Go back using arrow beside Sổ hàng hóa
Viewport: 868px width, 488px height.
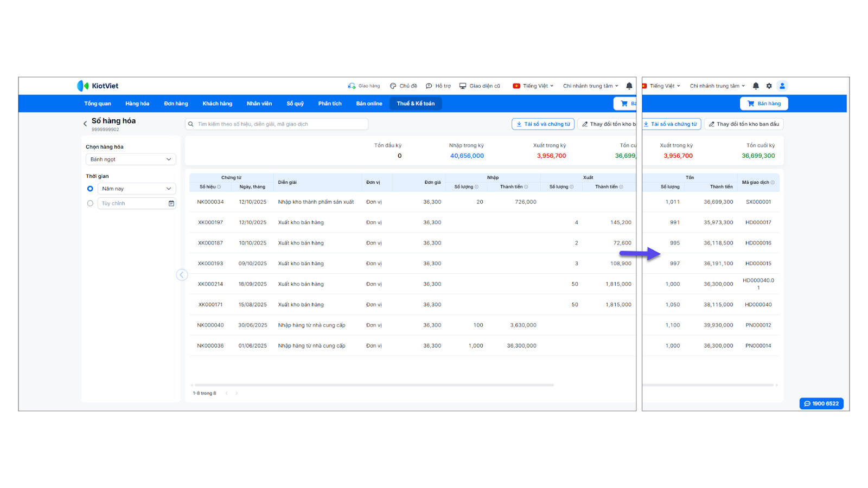(x=85, y=124)
